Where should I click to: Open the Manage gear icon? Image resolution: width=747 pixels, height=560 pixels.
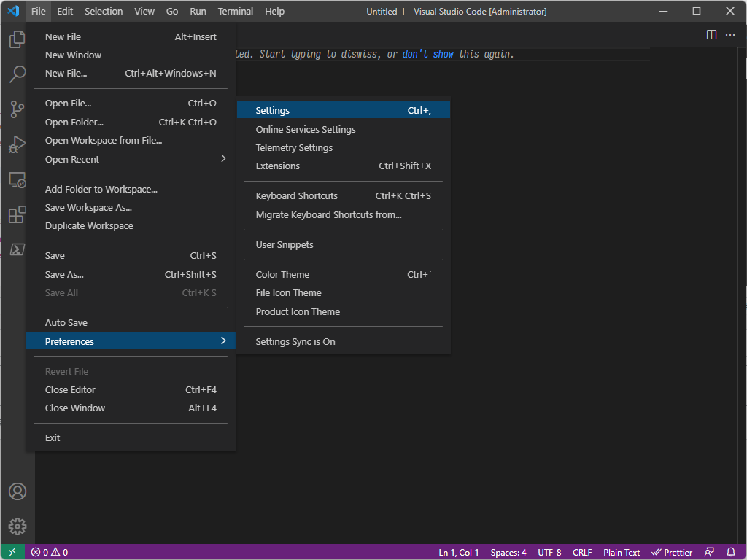click(x=18, y=526)
